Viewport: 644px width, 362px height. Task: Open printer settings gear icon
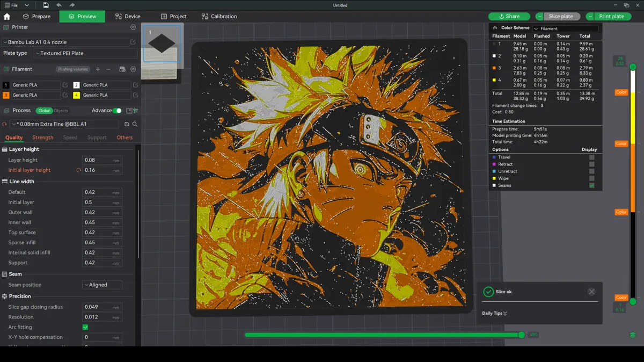point(133,27)
